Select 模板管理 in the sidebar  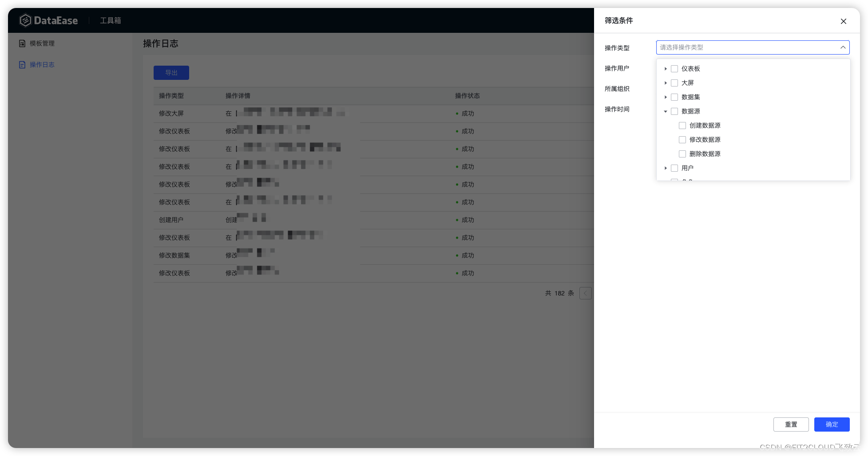click(42, 43)
